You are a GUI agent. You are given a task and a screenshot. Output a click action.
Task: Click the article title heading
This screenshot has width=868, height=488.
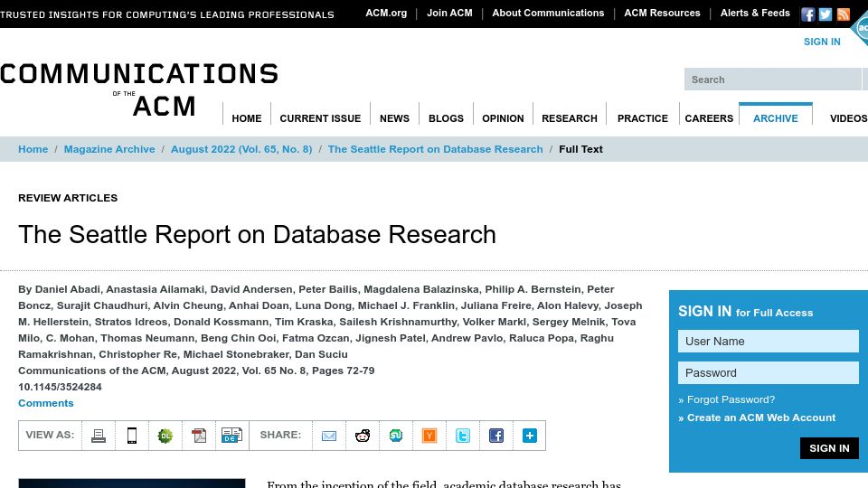coord(257,235)
